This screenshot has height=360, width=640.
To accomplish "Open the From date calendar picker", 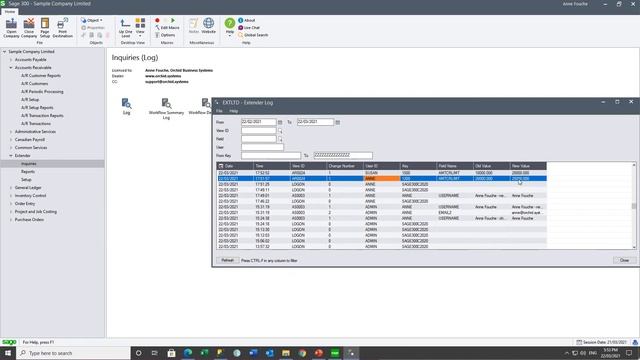I will [x=280, y=122].
